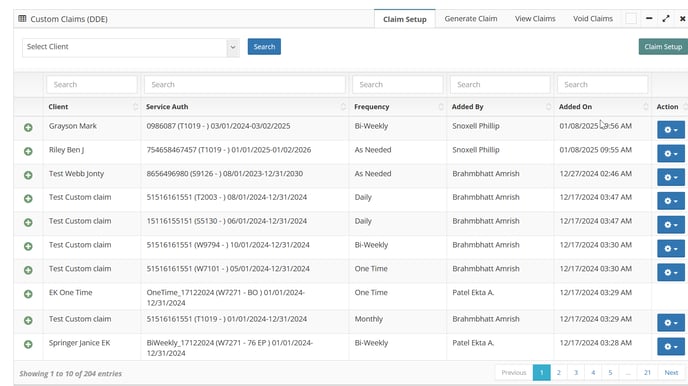Open gear action menu for Grayson Mark
The width and height of the screenshot is (688, 386).
[x=671, y=130]
